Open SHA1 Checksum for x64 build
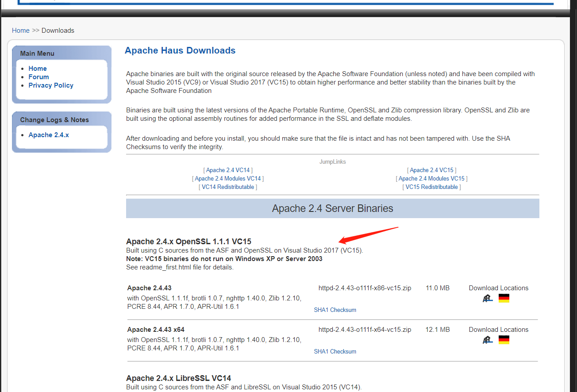The height and width of the screenshot is (392, 577). (x=335, y=352)
